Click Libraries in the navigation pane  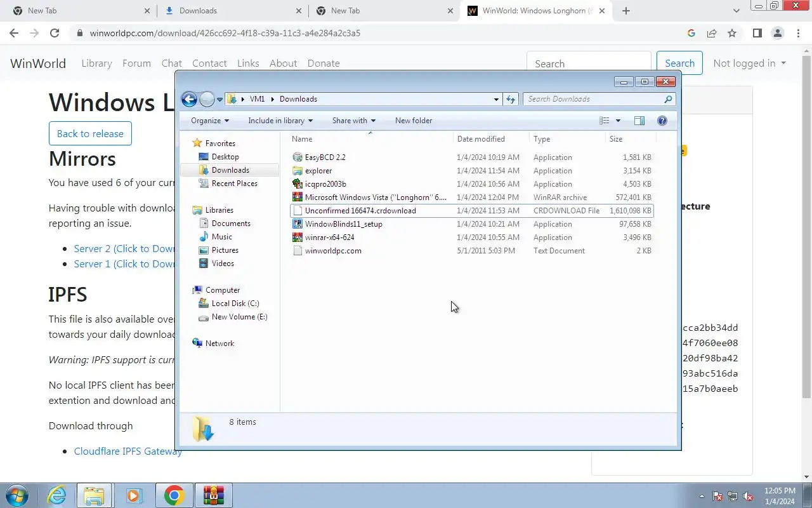[219, 210]
